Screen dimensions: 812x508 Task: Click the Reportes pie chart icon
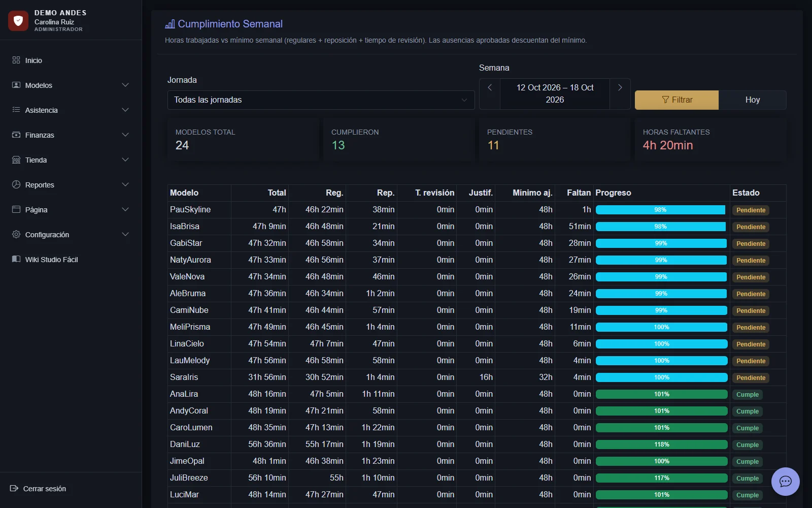[16, 184]
